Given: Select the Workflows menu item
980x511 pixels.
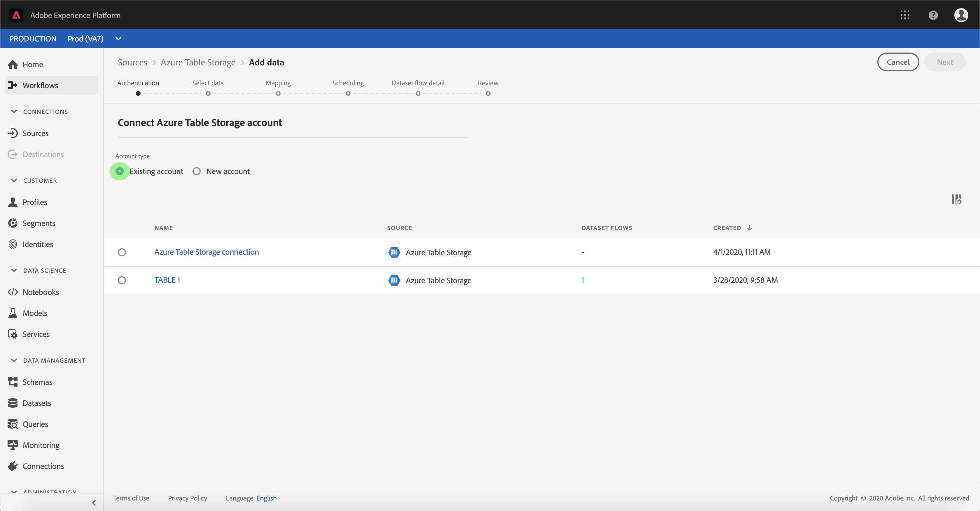Looking at the screenshot, I should point(40,85).
